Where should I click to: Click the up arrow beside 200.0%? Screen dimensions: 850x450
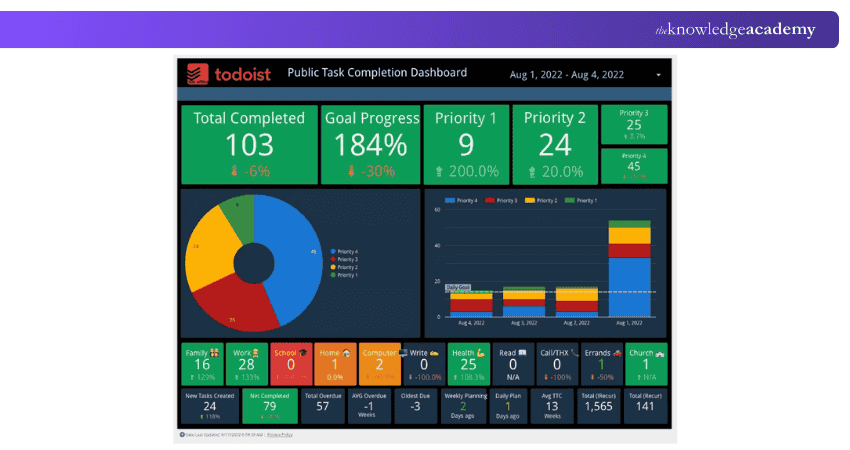pos(440,172)
